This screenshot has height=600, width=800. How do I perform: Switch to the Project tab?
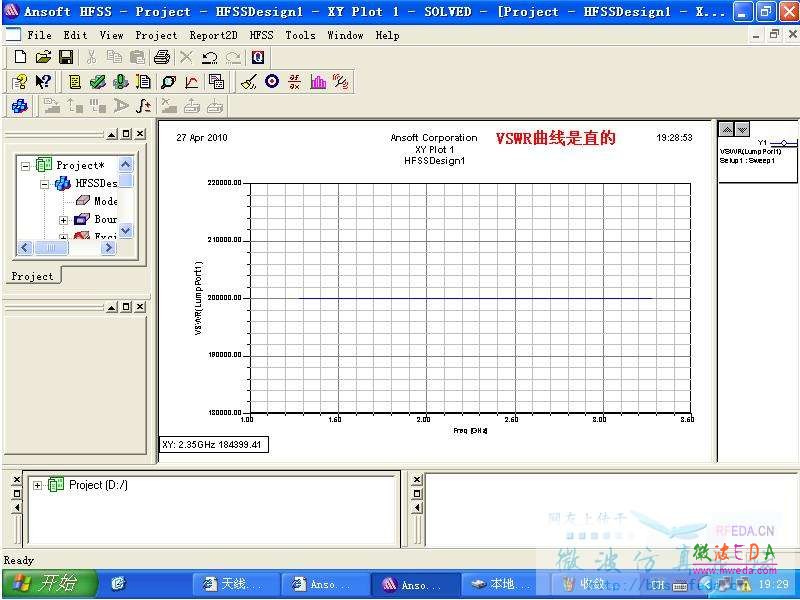32,276
